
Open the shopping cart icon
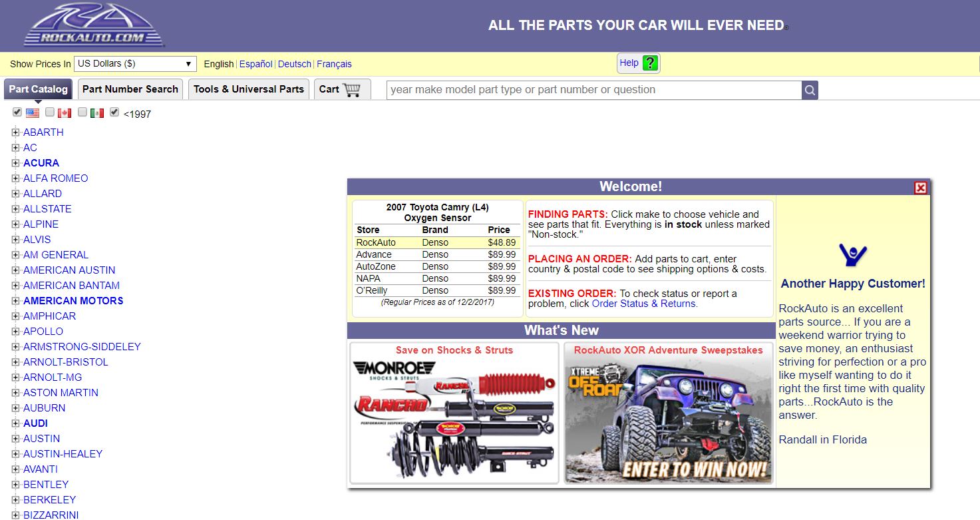(351, 89)
